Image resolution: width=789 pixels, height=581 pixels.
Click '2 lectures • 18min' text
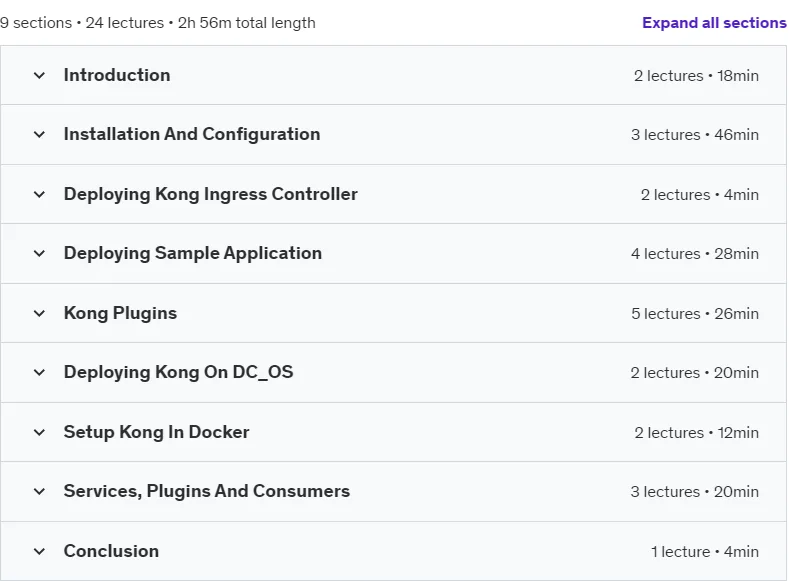[x=696, y=76]
